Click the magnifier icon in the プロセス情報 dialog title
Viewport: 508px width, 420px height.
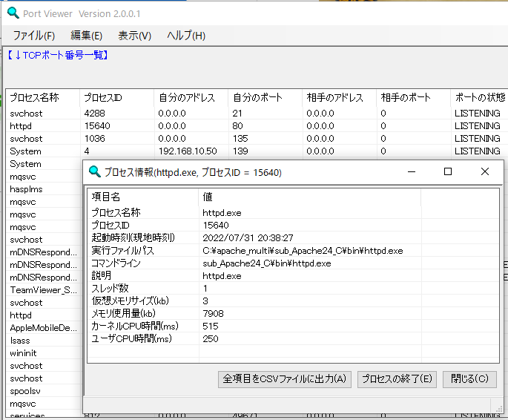pyautogui.click(x=95, y=171)
